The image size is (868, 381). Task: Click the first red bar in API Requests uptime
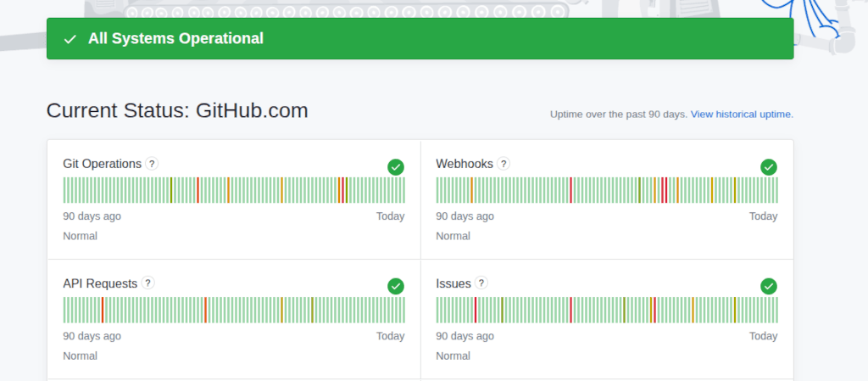tap(102, 310)
